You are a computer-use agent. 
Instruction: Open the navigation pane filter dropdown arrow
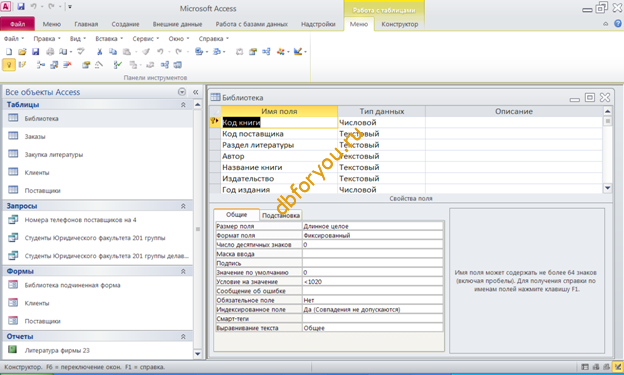point(182,92)
